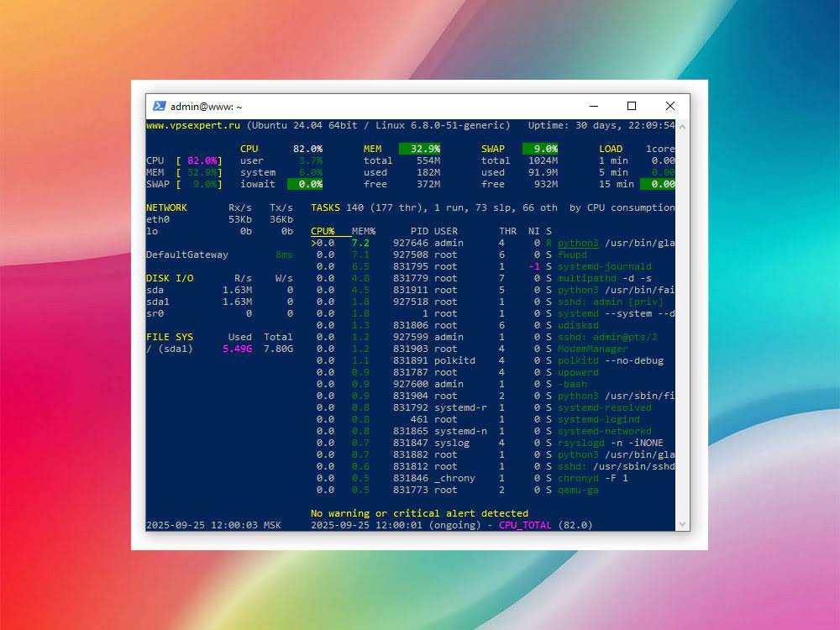Minimize the admin@www terminal window
840x630 pixels.
pos(594,106)
